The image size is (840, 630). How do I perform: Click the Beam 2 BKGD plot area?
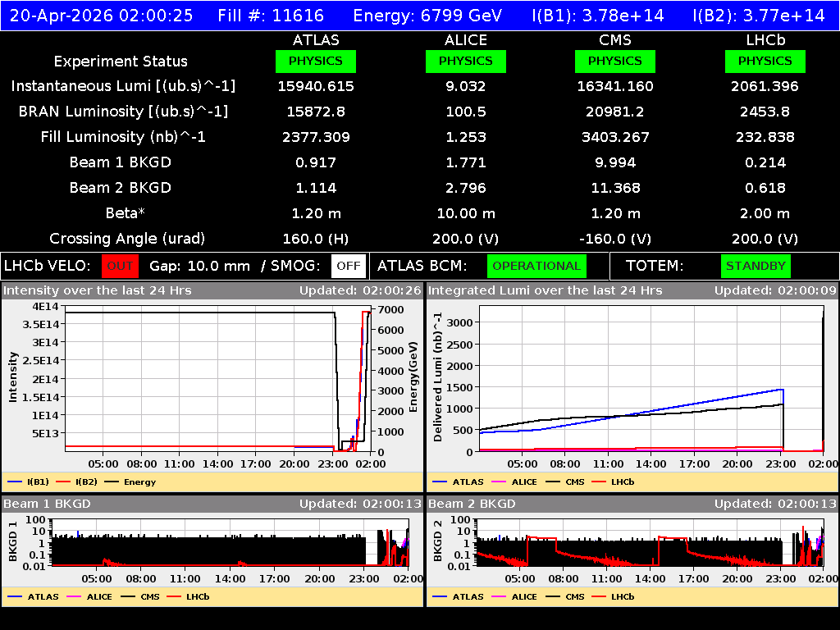point(651,542)
